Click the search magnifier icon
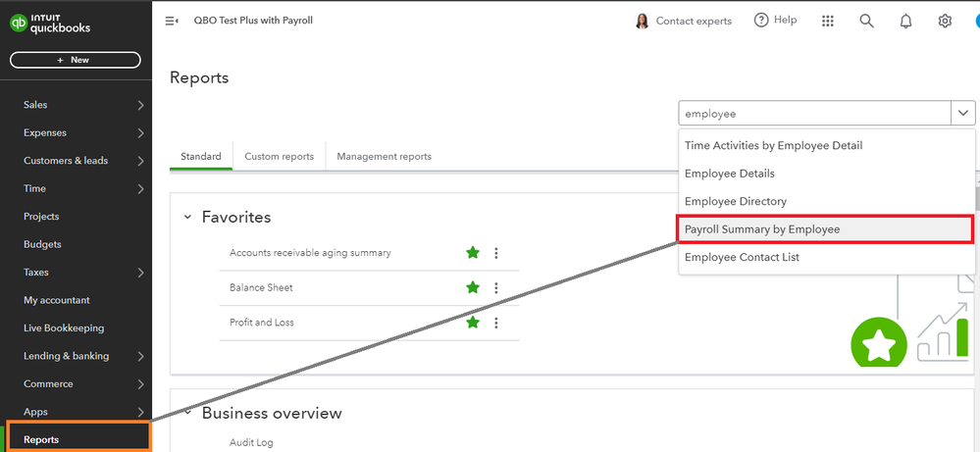The width and height of the screenshot is (980, 452). click(x=866, y=21)
